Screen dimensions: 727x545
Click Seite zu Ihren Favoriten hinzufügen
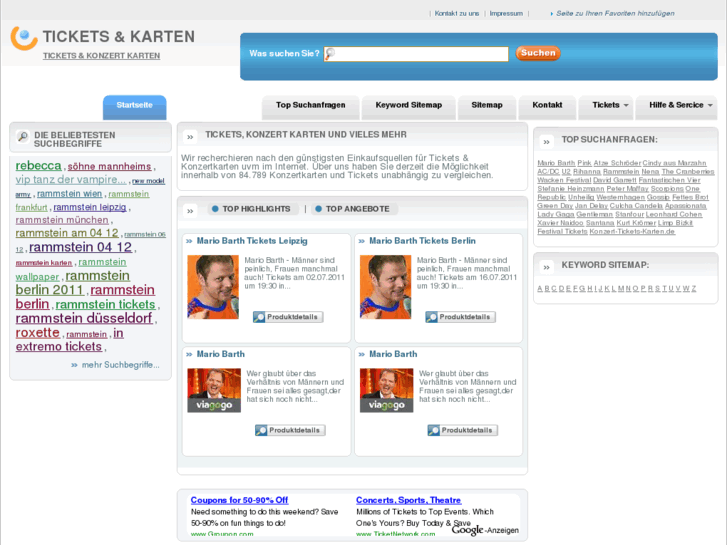[x=615, y=14]
